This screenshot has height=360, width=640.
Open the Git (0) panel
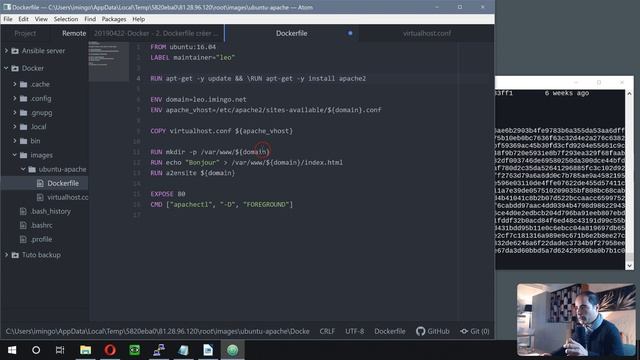click(x=475, y=331)
